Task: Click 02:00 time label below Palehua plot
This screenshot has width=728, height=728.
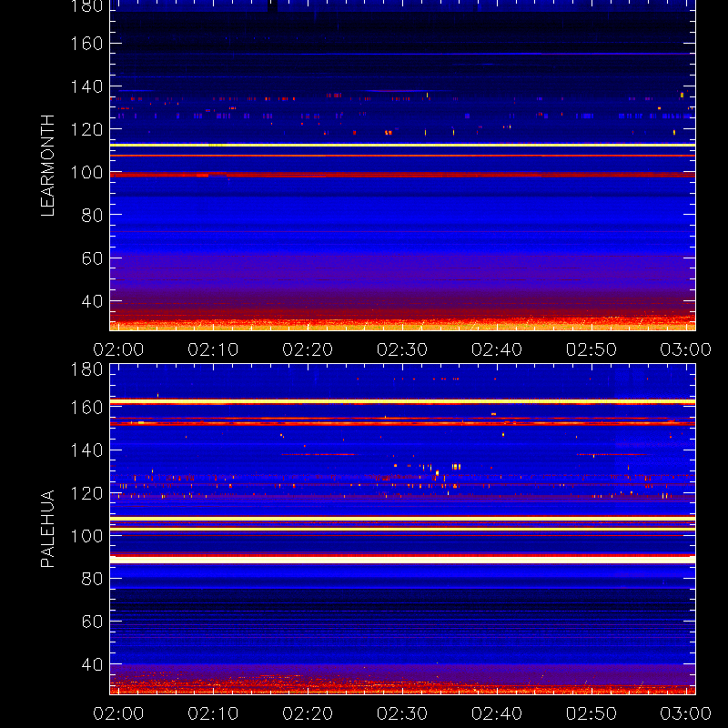Action: pos(118,713)
